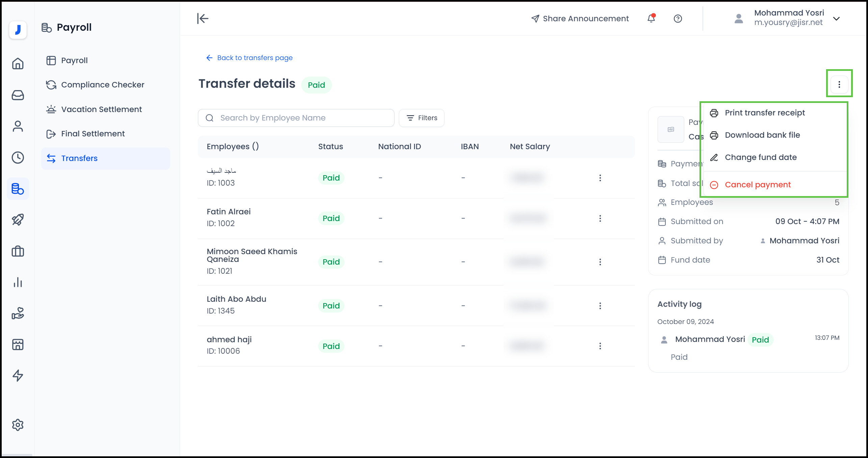868x458 pixels.
Task: Select the rocket performance icon in sidebar
Action: click(18, 219)
